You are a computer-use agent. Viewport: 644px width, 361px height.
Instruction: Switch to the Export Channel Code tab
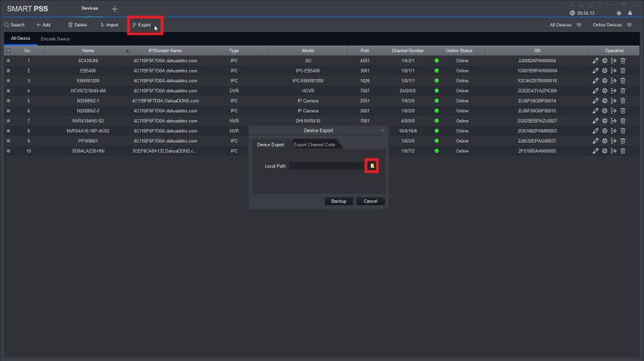click(x=314, y=144)
